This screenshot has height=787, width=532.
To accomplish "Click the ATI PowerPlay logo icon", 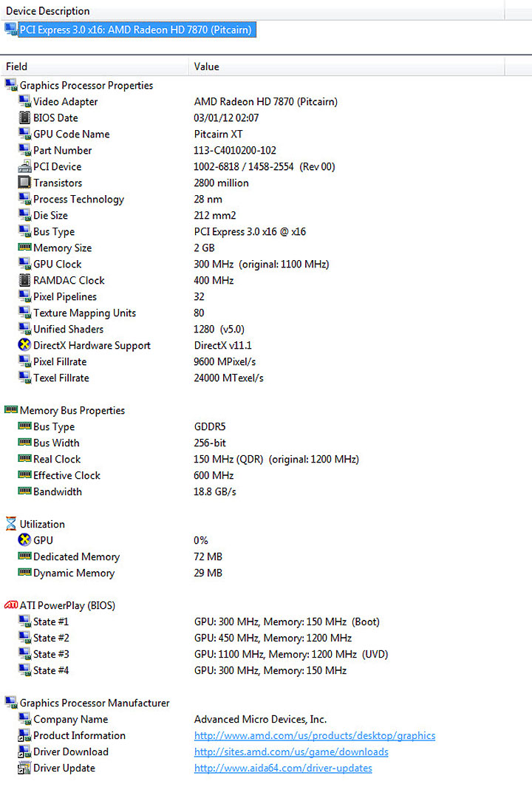I will point(10,605).
